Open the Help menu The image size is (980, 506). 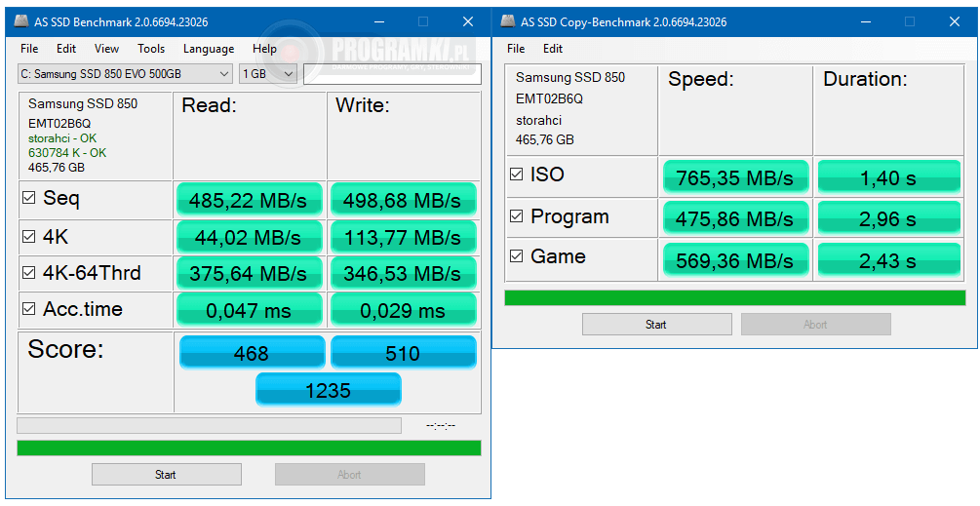pyautogui.click(x=264, y=49)
